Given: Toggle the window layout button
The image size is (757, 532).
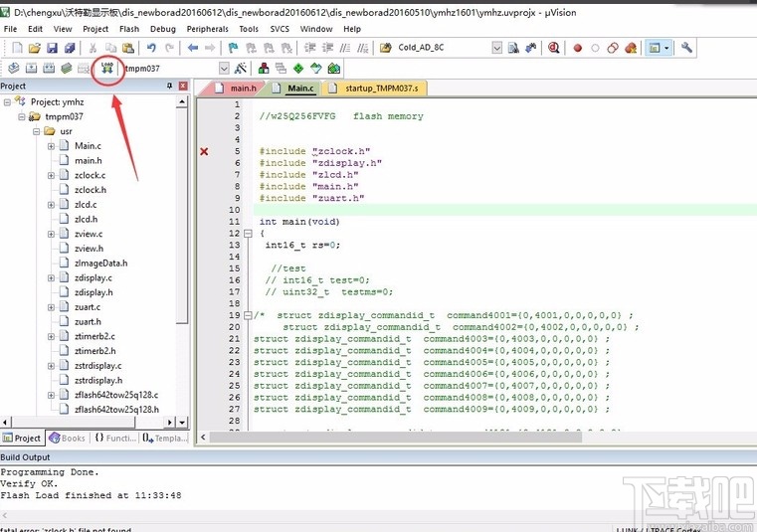Looking at the screenshot, I should click(655, 48).
